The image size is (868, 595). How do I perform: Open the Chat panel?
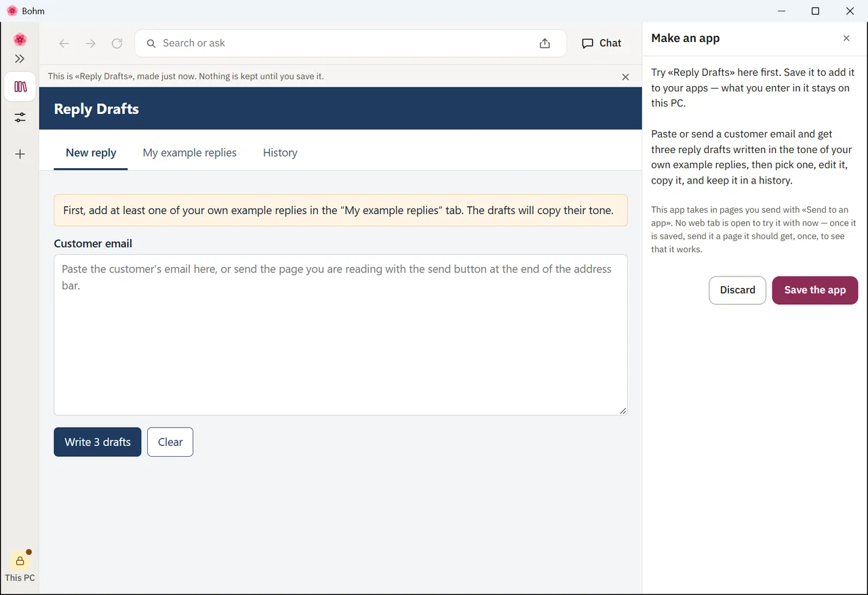[601, 43]
